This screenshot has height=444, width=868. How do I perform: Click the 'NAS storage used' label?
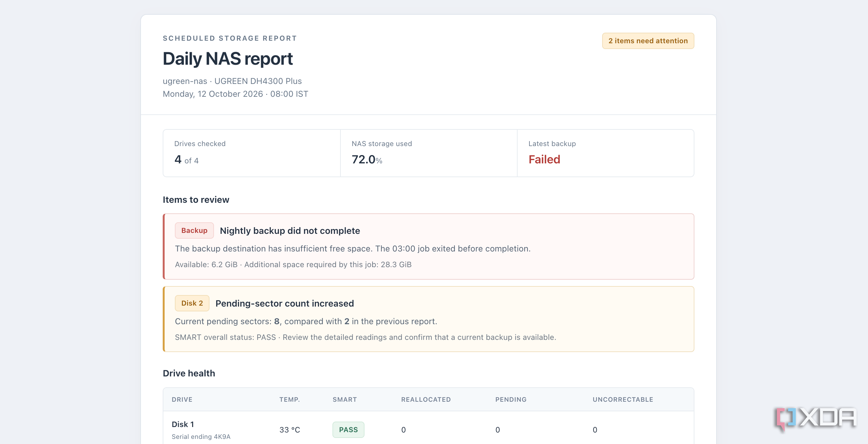(382, 144)
